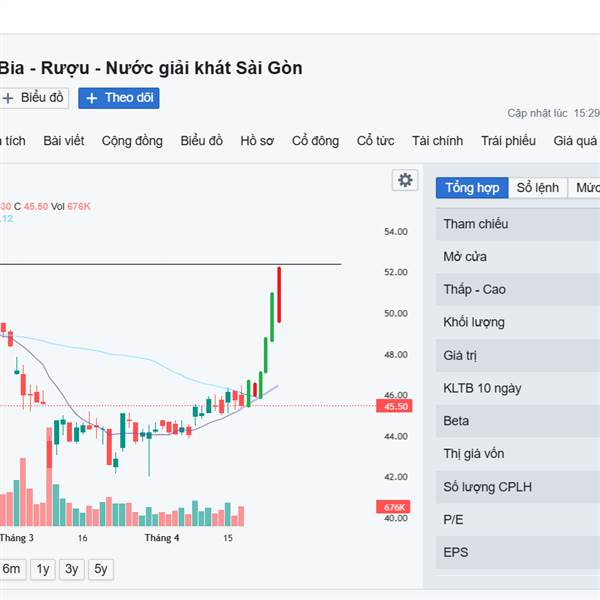This screenshot has width=600, height=600.
Task: Open the Cổ đông tab
Action: point(315,141)
